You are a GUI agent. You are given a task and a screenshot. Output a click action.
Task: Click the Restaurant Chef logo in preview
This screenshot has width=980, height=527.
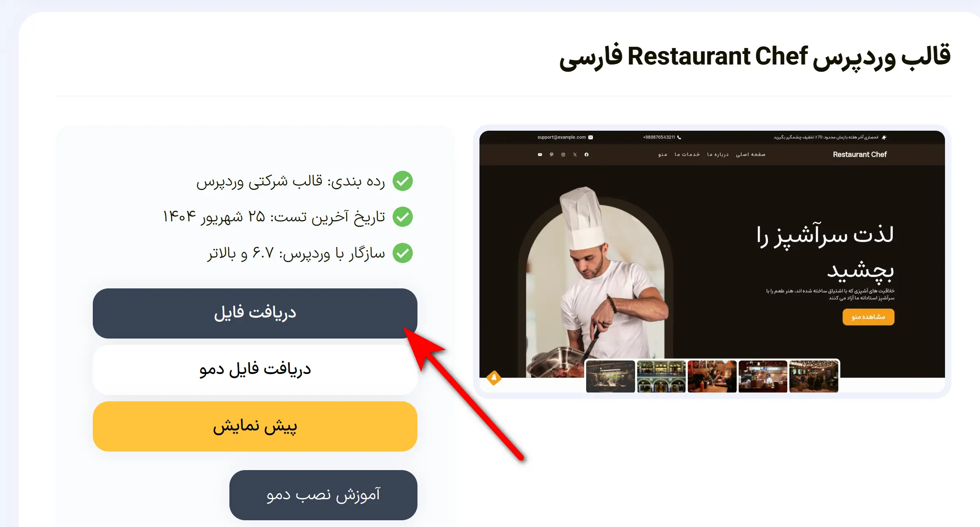pos(860,155)
